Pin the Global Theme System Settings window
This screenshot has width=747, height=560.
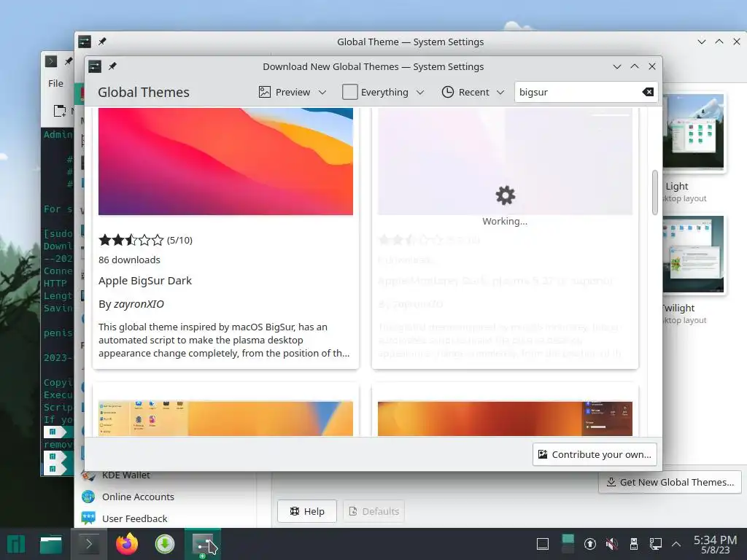click(x=102, y=42)
